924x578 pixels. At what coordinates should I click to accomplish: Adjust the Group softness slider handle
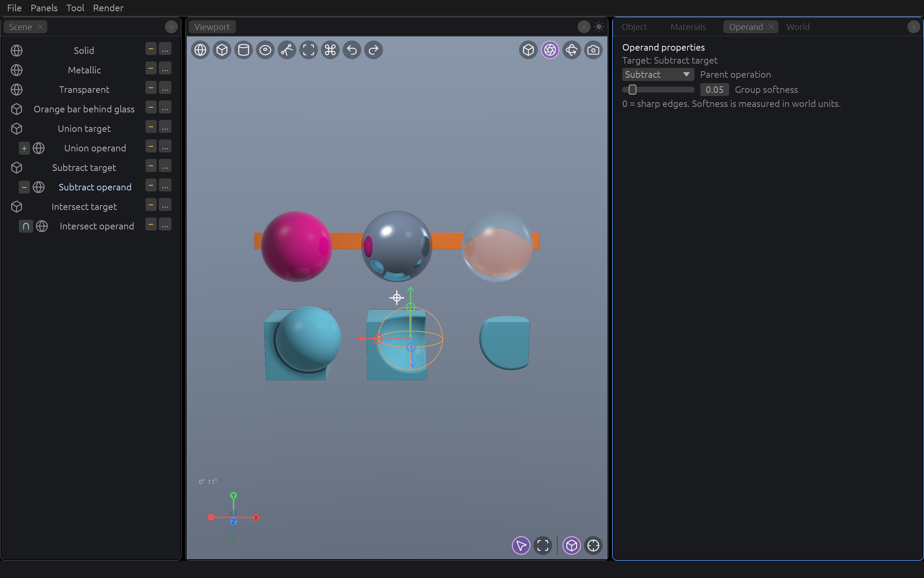(632, 90)
